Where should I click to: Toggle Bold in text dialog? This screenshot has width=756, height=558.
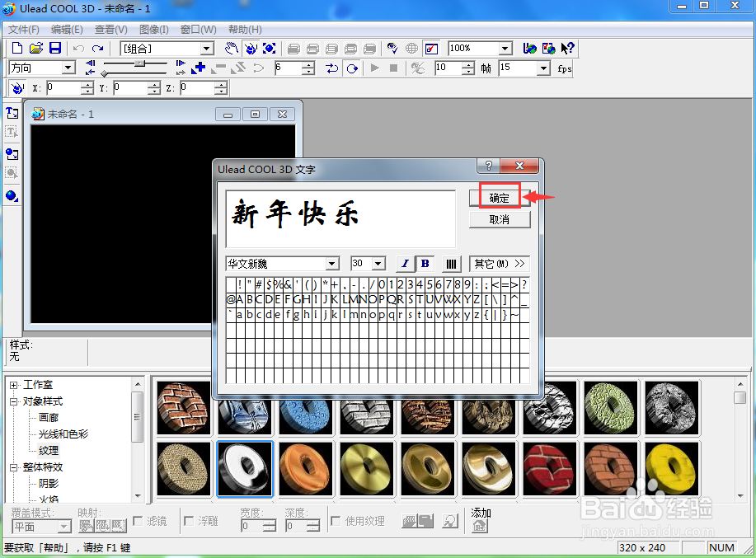point(425,263)
